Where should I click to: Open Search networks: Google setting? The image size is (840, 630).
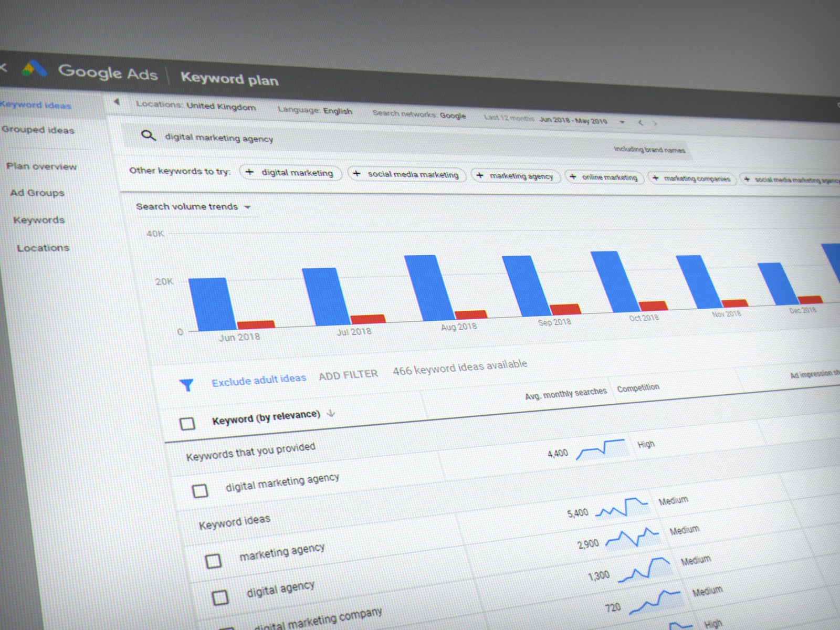coord(419,114)
